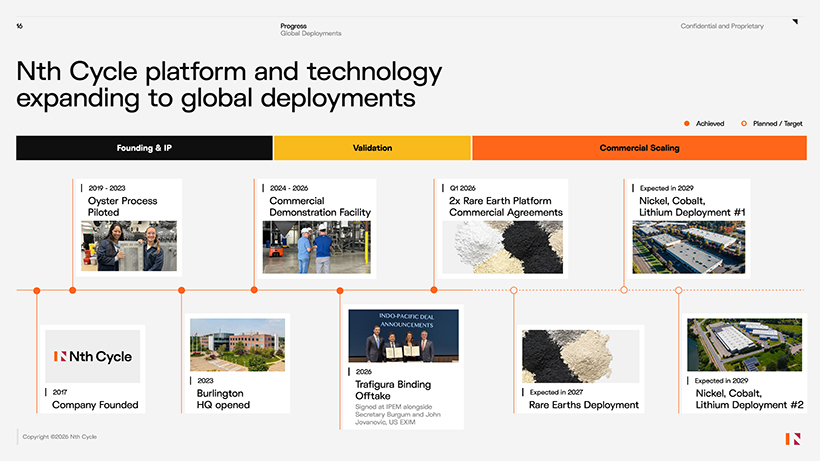
Task: Click the '2017' year label
Action: [x=59, y=392]
